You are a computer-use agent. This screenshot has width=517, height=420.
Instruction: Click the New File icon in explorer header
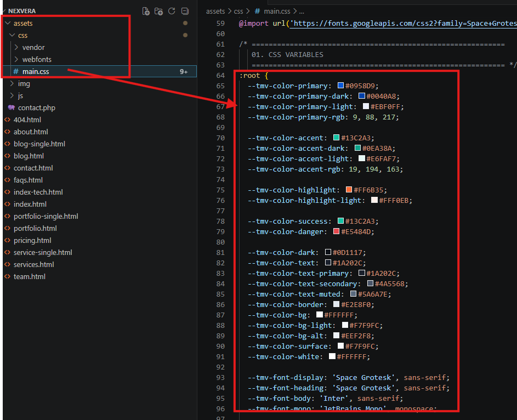[146, 11]
